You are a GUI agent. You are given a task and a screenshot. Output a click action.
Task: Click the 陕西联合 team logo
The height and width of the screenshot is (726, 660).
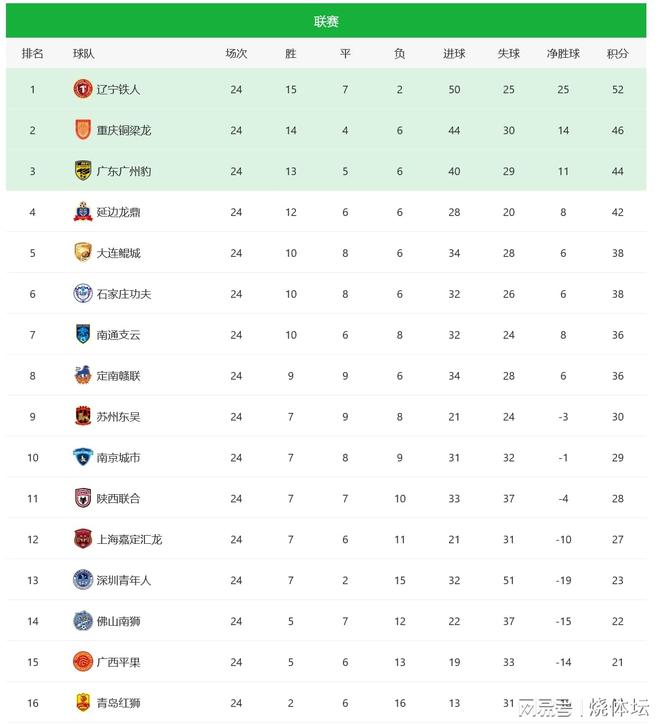(82, 498)
